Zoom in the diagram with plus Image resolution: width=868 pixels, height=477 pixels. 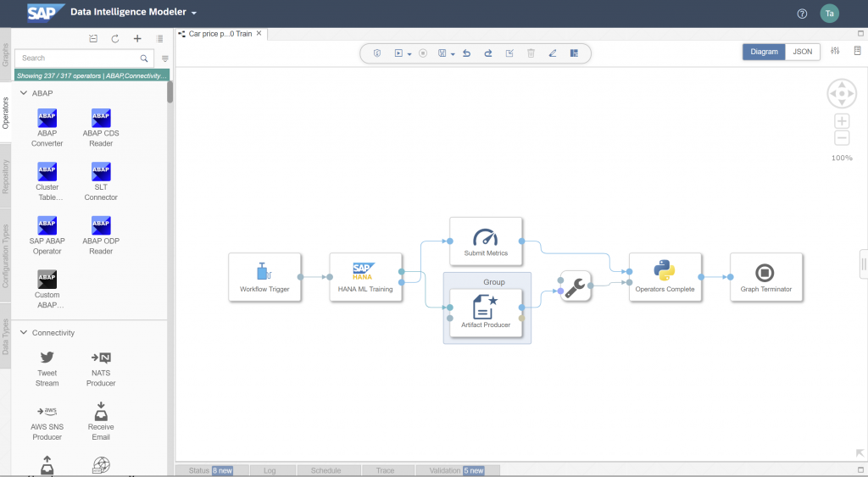point(842,121)
